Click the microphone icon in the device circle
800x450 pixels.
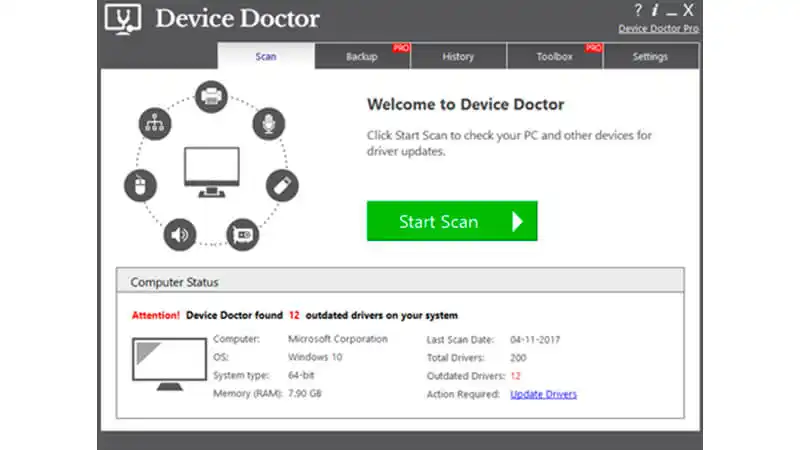point(267,125)
